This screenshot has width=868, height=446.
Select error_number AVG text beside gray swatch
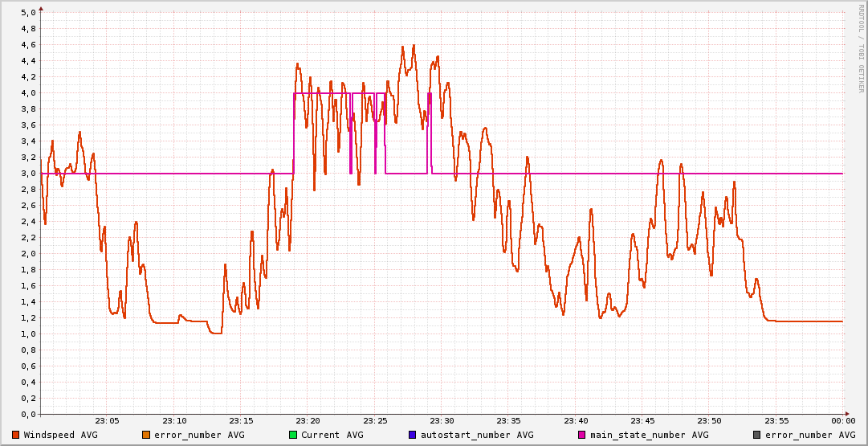809,435
